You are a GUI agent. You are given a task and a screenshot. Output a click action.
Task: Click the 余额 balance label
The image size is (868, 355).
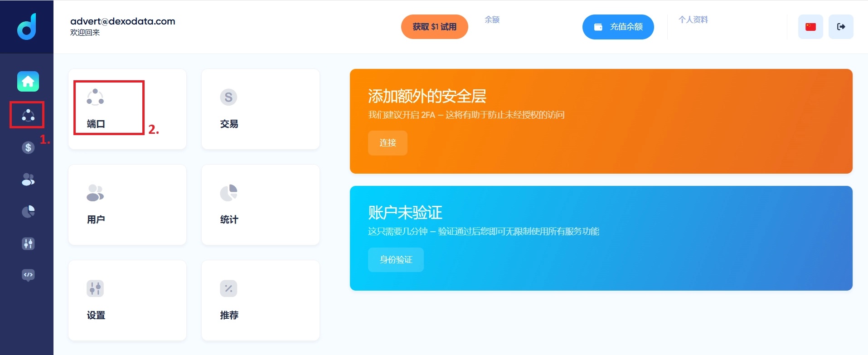[492, 19]
